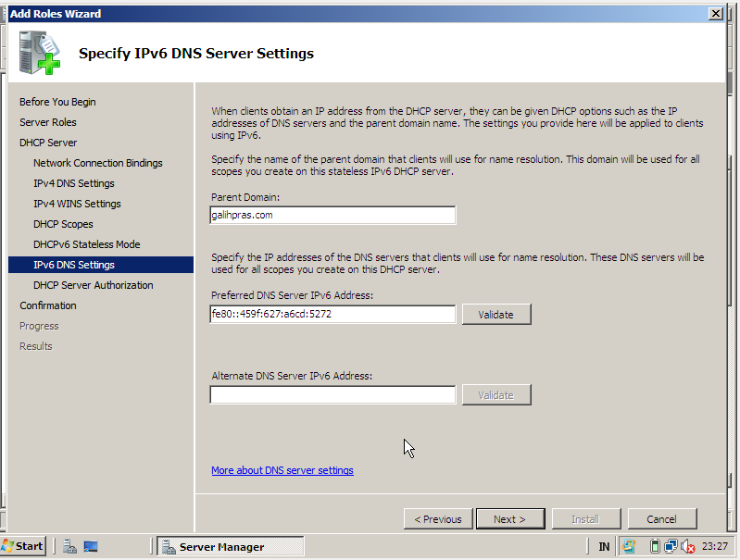Image resolution: width=740 pixels, height=560 pixels.
Task: Click the Parent Domain text field
Action: (332, 215)
